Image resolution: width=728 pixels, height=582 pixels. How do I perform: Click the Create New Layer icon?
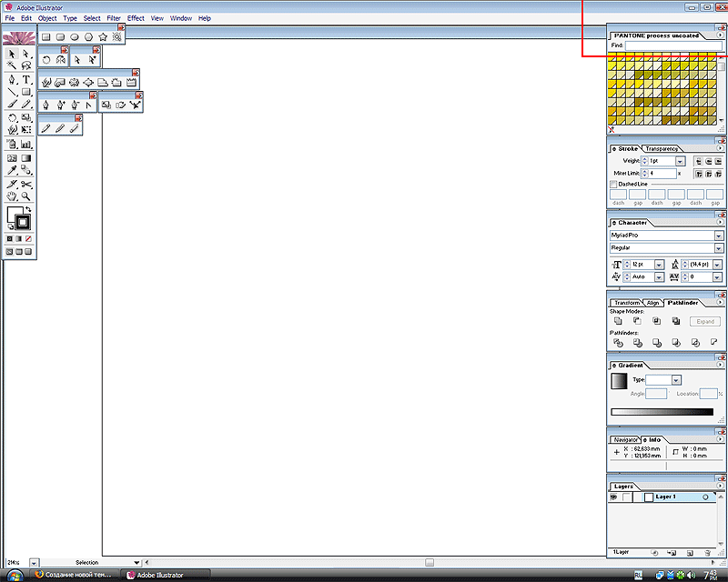pos(690,553)
